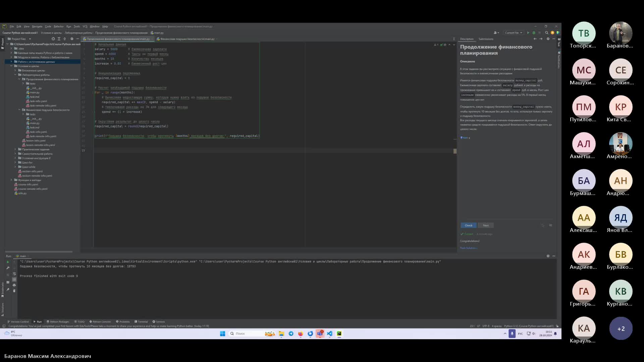Open the Version Control tool window
The width and height of the screenshot is (644, 362).
(18, 322)
